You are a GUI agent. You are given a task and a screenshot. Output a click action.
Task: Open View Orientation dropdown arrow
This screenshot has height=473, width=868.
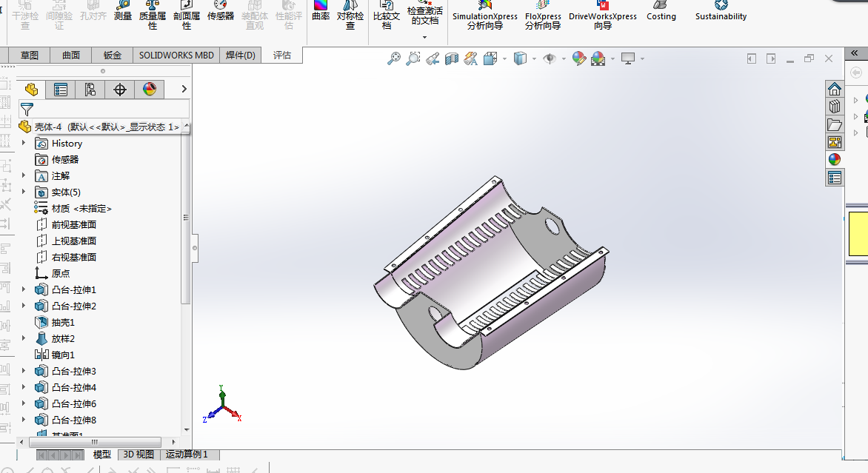click(504, 58)
